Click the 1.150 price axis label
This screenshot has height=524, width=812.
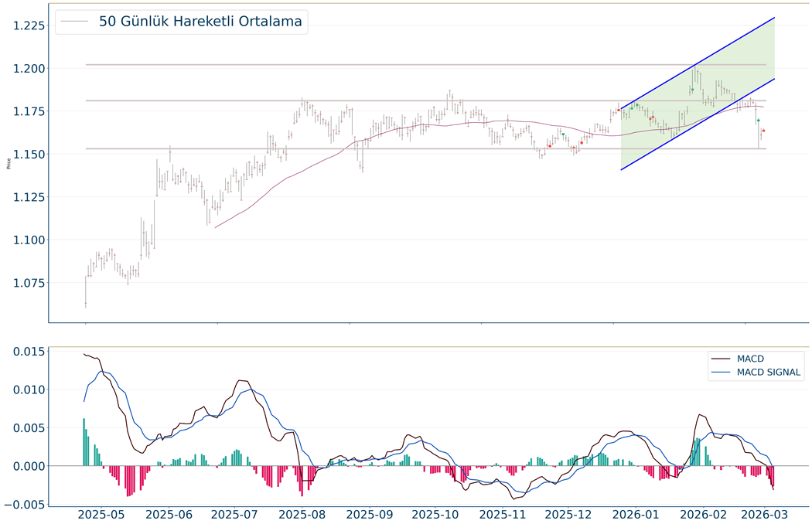pyautogui.click(x=26, y=155)
